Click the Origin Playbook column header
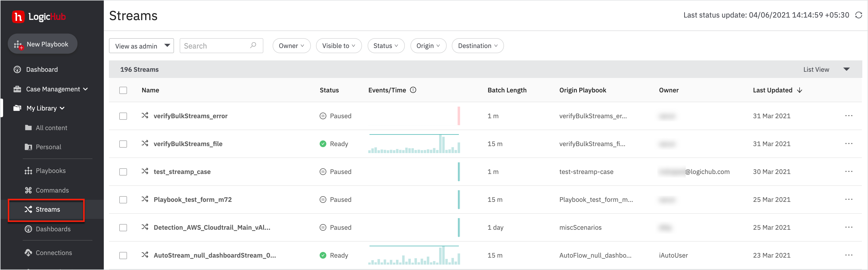Image resolution: width=868 pixels, height=270 pixels. (x=583, y=90)
